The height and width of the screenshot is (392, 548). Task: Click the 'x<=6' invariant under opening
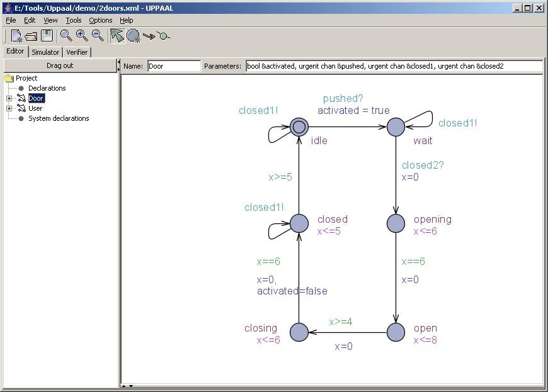425,231
